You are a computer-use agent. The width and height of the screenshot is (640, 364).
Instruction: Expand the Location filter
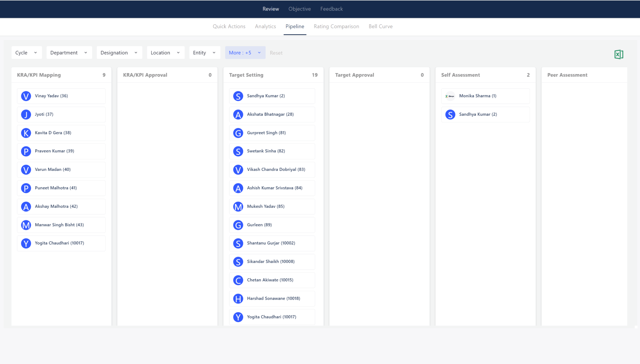click(x=166, y=52)
